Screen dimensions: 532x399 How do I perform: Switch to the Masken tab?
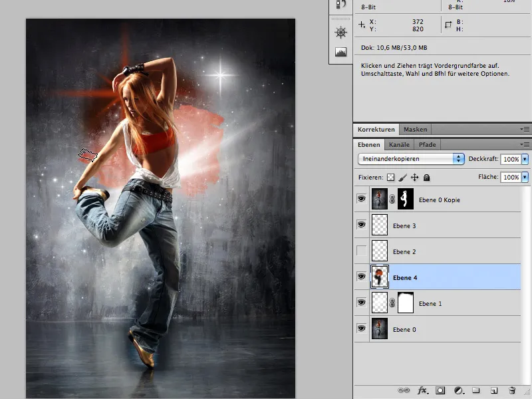click(x=416, y=130)
